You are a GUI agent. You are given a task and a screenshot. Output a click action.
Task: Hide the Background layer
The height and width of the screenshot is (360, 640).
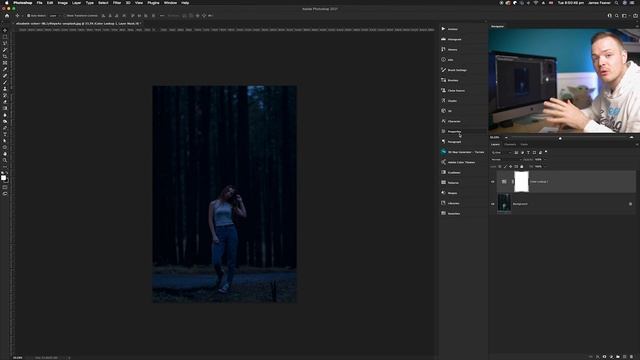[493, 204]
